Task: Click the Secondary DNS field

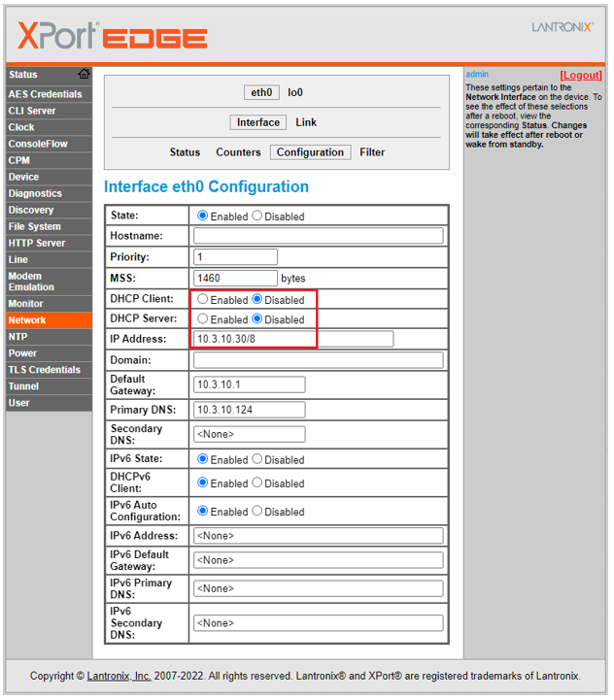Action: (250, 434)
